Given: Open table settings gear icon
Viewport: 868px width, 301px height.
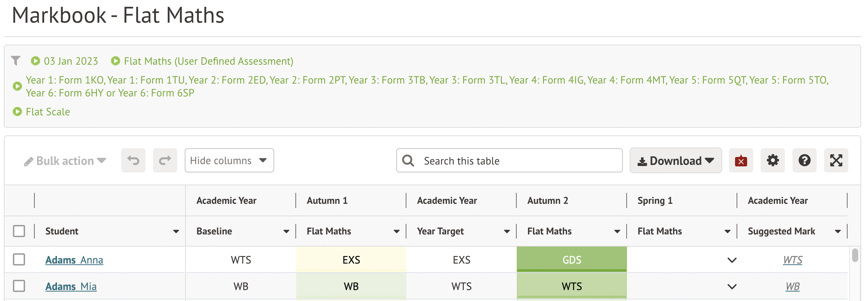Looking at the screenshot, I should 772,161.
